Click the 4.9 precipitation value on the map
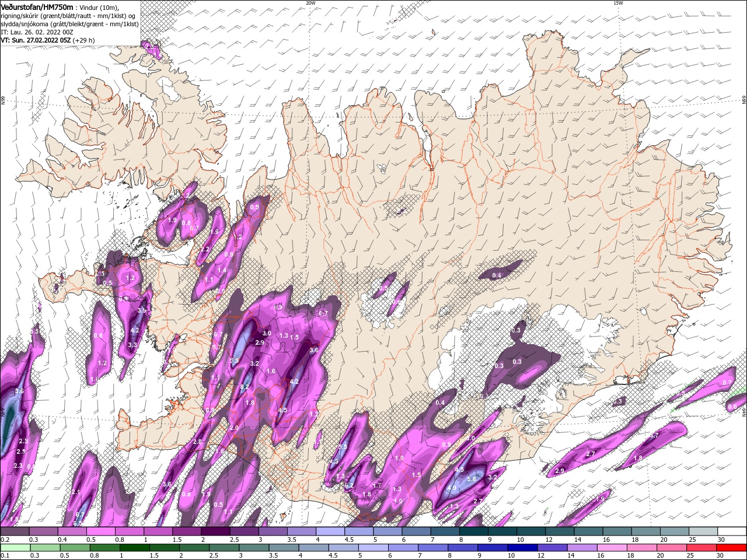 pyautogui.click(x=451, y=488)
